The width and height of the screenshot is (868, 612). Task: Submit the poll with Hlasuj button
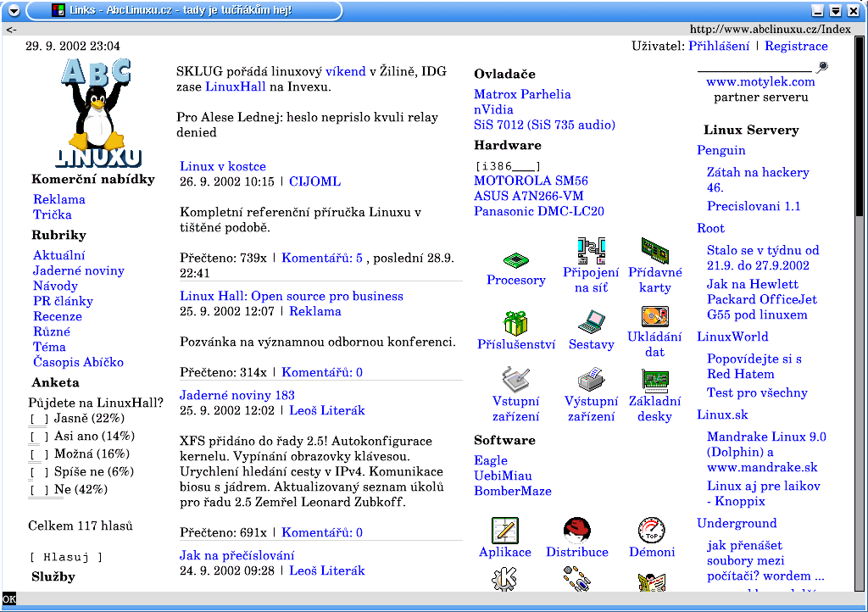66,557
